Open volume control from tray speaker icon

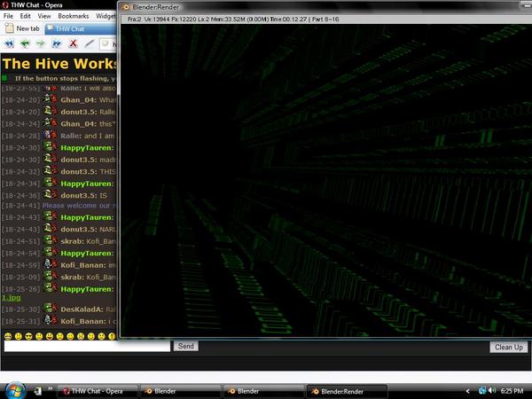(492, 390)
